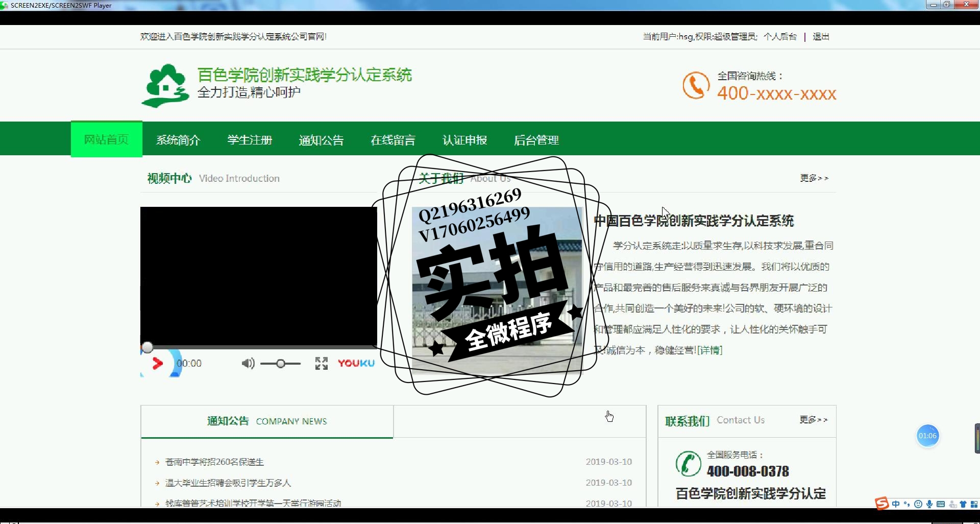The image size is (980, 524).
Task: Open the 系统简介 menu item
Action: click(179, 140)
